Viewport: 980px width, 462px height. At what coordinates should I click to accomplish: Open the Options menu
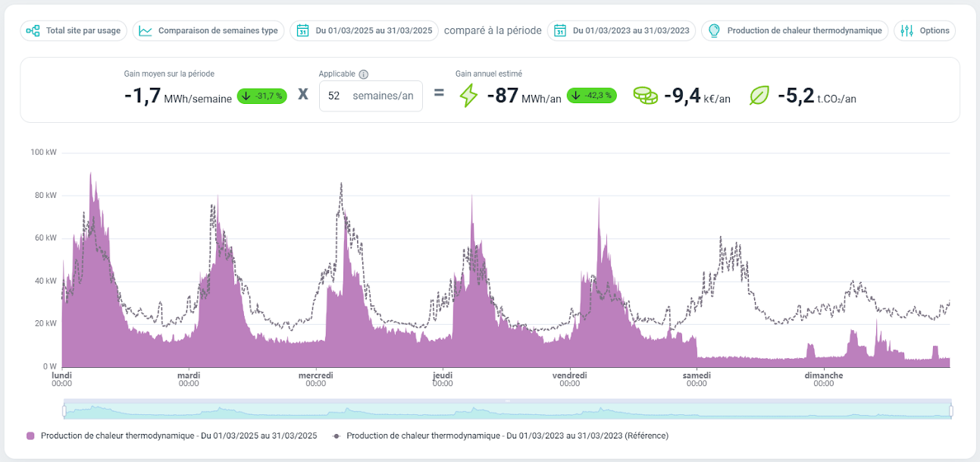(x=934, y=31)
